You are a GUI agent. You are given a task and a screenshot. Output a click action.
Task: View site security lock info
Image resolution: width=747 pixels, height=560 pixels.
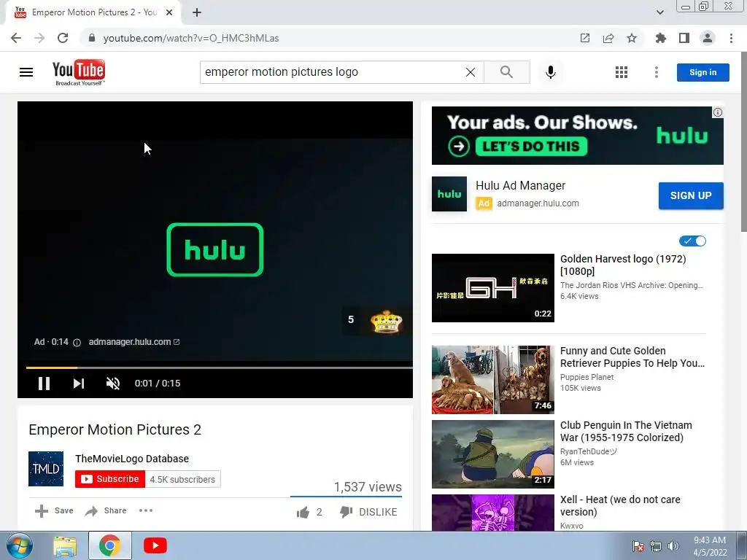(92, 38)
